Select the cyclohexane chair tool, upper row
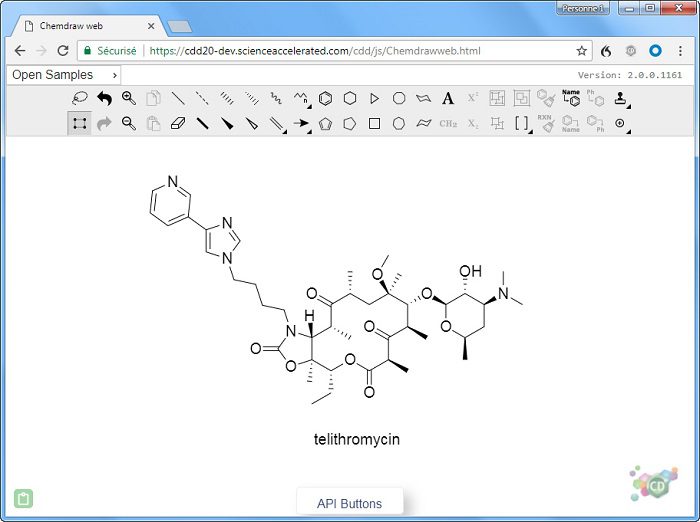 click(x=424, y=98)
